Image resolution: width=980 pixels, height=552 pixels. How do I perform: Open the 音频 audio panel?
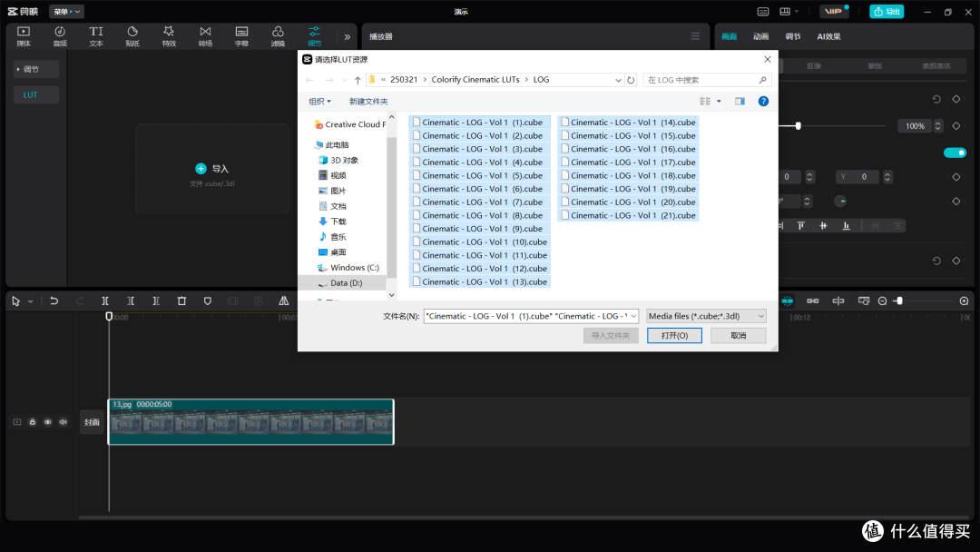pyautogui.click(x=60, y=36)
